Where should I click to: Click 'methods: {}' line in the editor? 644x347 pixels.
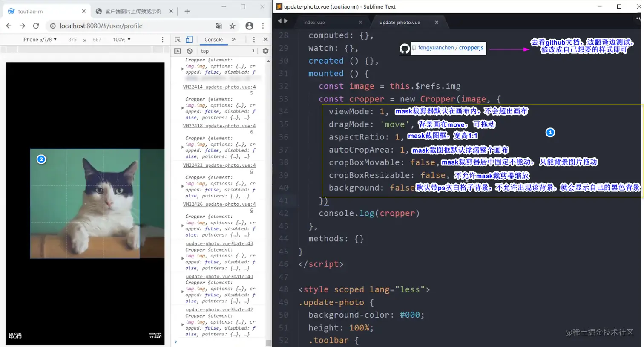[336, 239]
